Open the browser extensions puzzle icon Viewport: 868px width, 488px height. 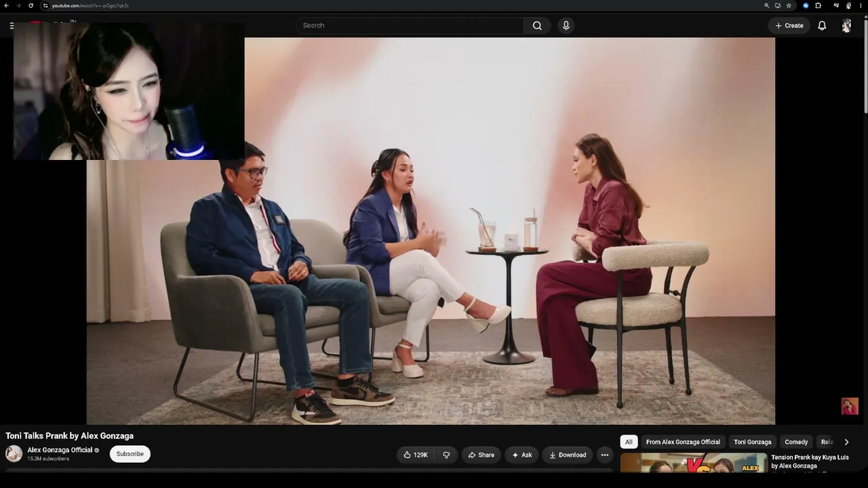[818, 5]
